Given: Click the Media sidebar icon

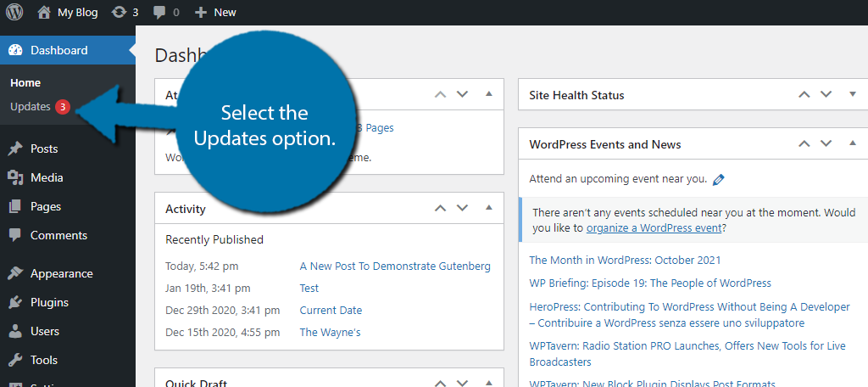Looking at the screenshot, I should [x=15, y=177].
